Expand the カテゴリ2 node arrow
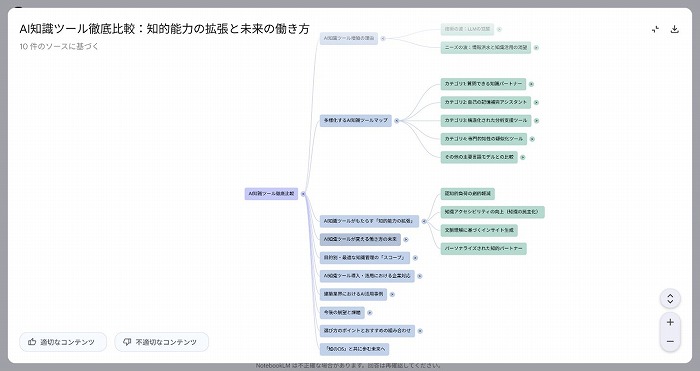 pos(536,102)
